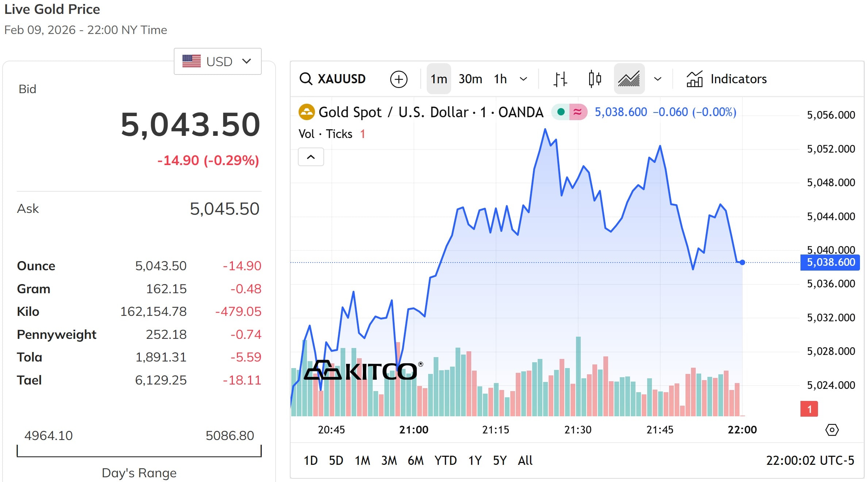Click the compare/add symbol plus icon

399,79
